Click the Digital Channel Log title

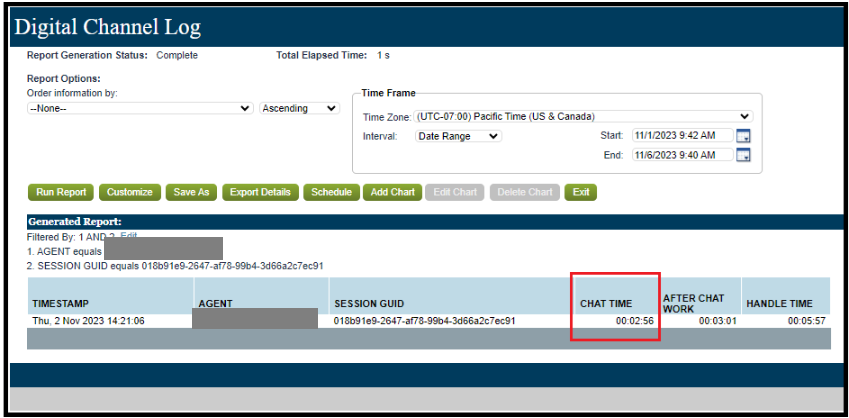pyautogui.click(x=107, y=27)
